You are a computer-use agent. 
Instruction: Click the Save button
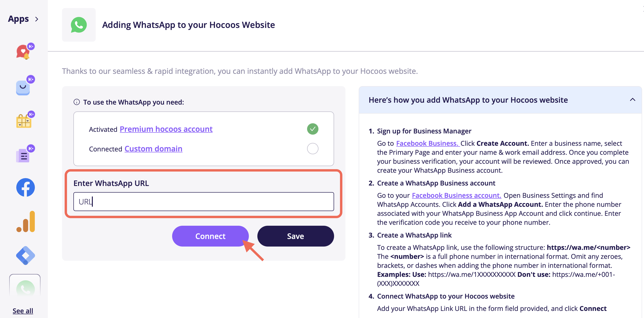(295, 236)
